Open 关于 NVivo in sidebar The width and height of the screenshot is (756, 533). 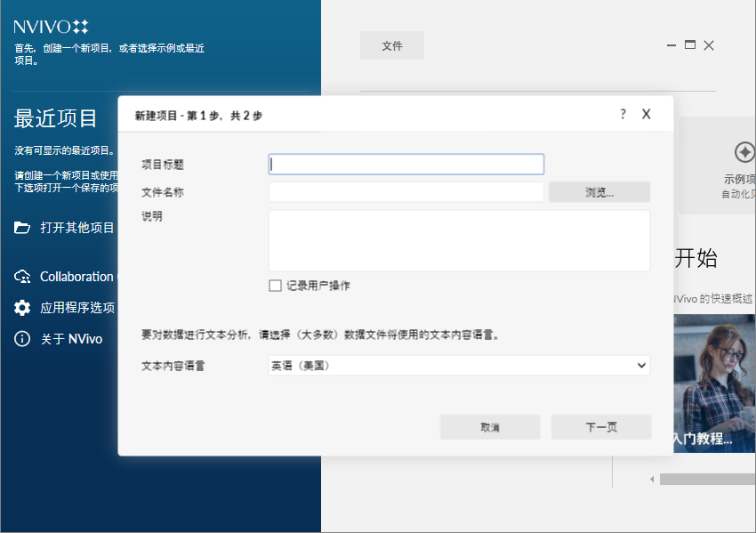[71, 339]
